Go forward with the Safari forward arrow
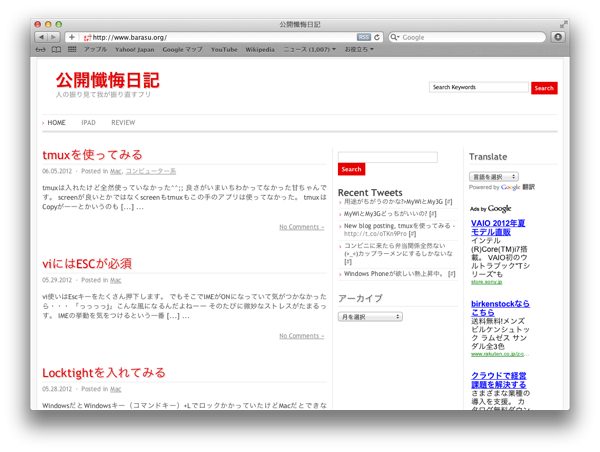The image size is (600, 452). [54, 37]
